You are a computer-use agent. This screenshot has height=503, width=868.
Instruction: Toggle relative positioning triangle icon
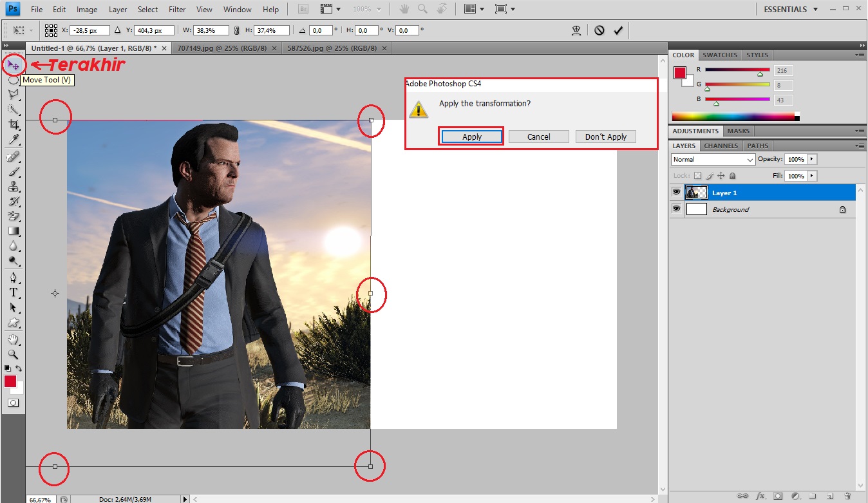pyautogui.click(x=117, y=30)
